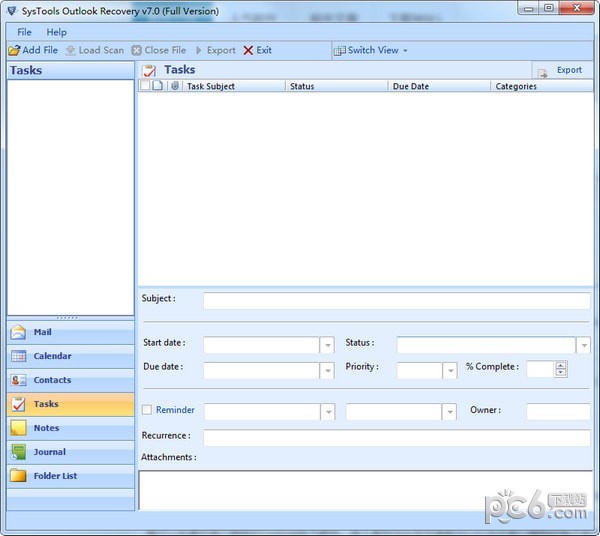Viewport: 600px width, 536px height.
Task: Switch to the Mail section
Action: pyautogui.click(x=70, y=332)
